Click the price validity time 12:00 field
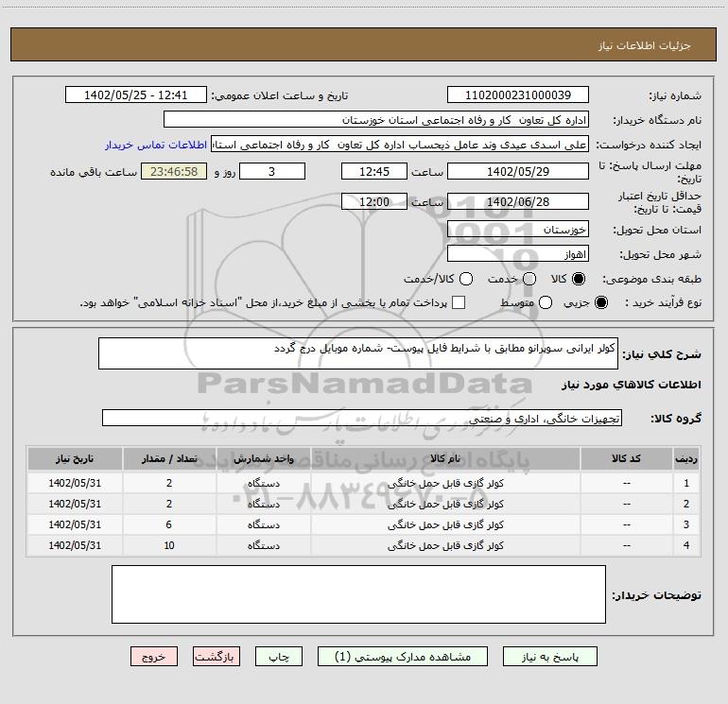Image resolution: width=728 pixels, height=704 pixels. [374, 201]
